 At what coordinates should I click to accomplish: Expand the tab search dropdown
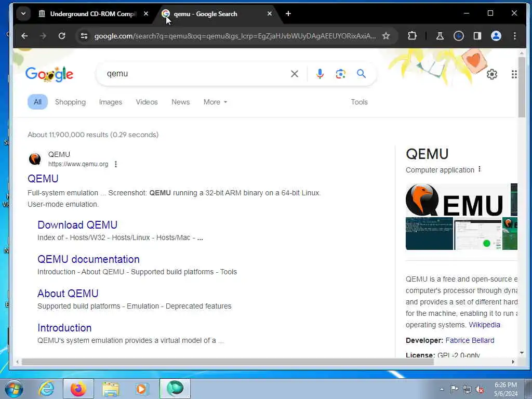(x=23, y=14)
